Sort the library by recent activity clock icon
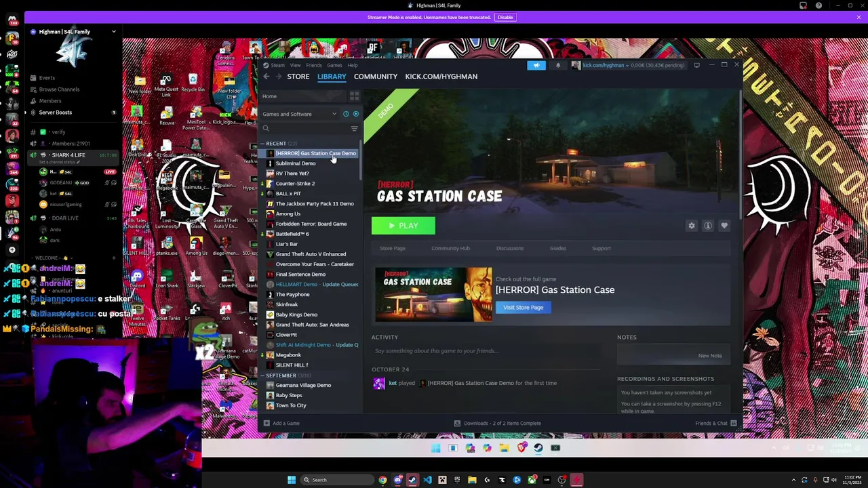 pos(346,114)
